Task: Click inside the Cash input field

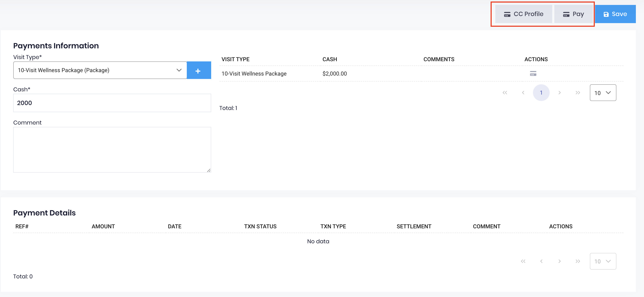Action: point(112,103)
